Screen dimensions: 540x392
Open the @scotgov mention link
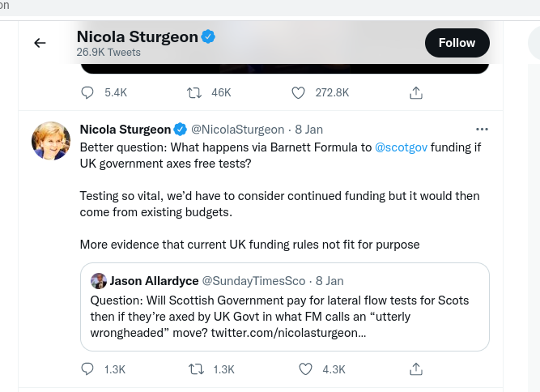[x=401, y=147]
